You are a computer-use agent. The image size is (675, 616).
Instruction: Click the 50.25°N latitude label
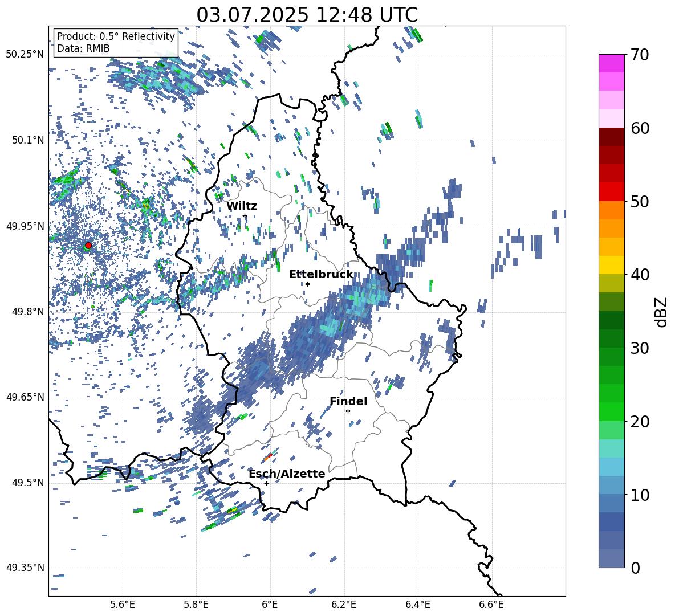(x=25, y=55)
